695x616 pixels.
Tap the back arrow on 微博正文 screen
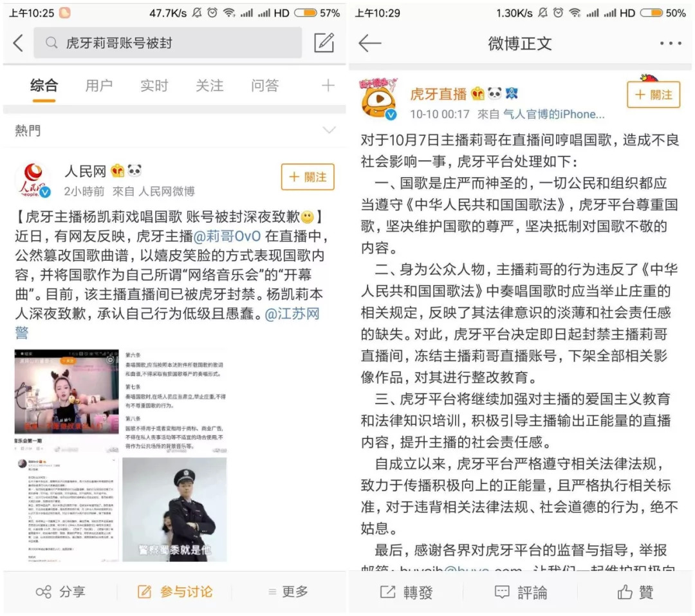369,43
